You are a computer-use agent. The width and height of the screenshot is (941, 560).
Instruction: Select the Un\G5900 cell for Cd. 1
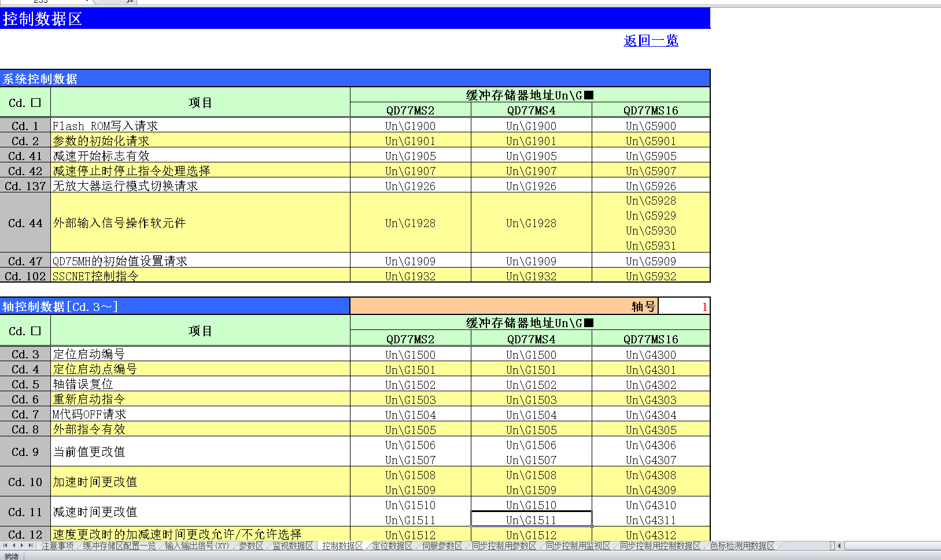point(651,126)
